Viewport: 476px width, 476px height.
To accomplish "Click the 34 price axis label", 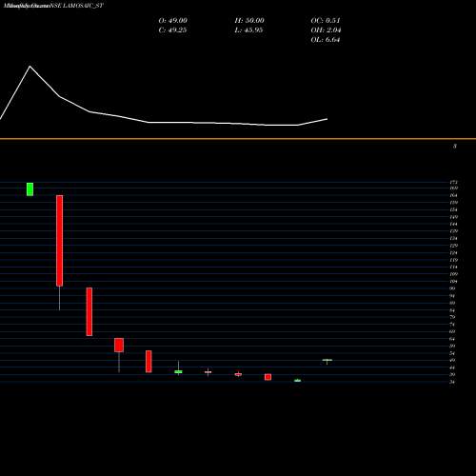I will [452, 382].
